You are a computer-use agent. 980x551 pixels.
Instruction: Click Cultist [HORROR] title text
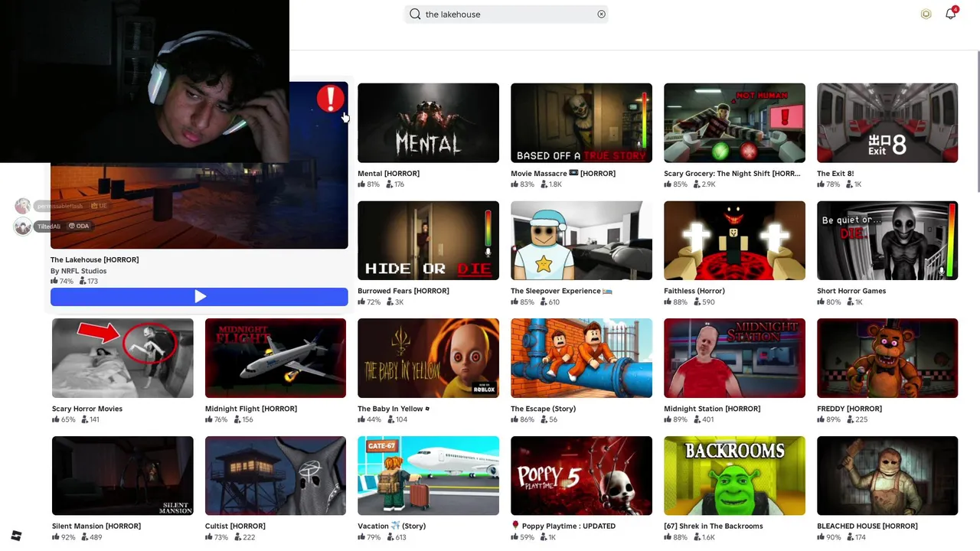(x=235, y=527)
